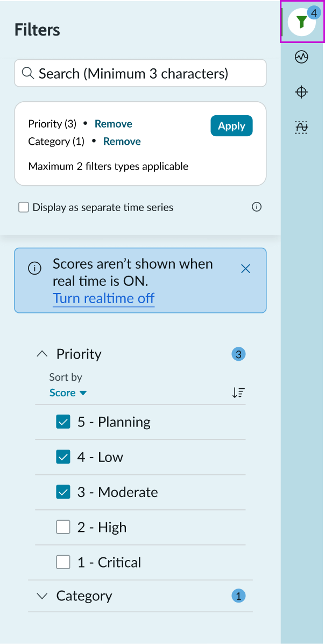Screen dimensions: 325x644
Task: Dismiss the realtime scores banner with the X
Action: point(246,268)
